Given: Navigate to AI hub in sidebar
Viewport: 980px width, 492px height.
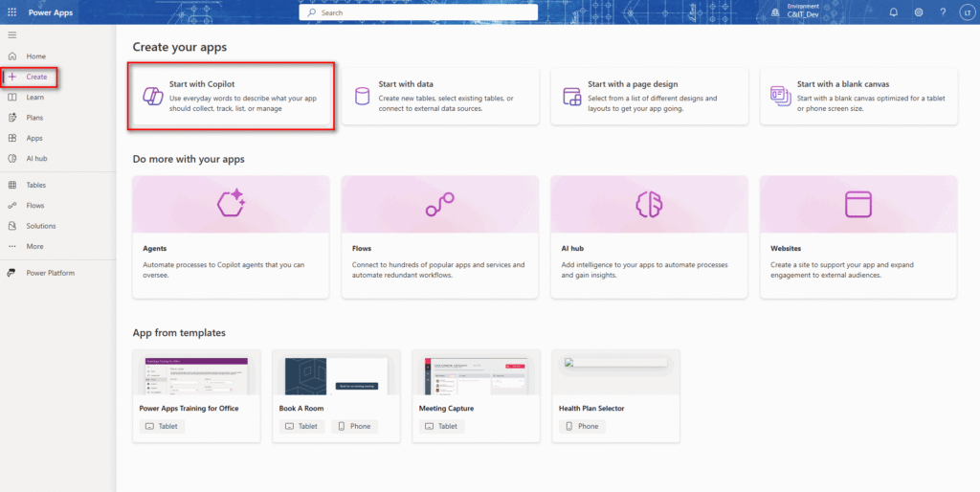Looking at the screenshot, I should click(x=36, y=158).
